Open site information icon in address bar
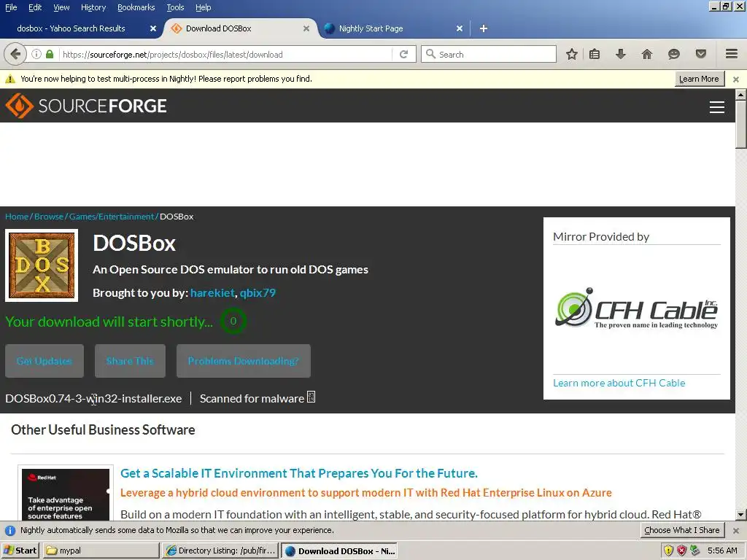This screenshot has height=560, width=747. point(36,54)
